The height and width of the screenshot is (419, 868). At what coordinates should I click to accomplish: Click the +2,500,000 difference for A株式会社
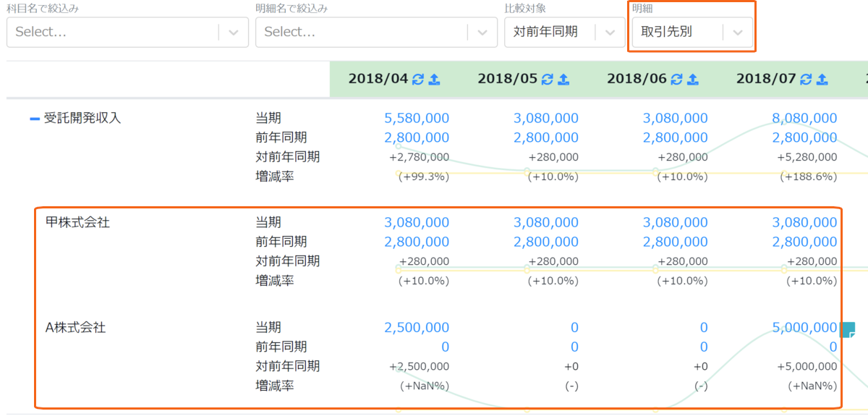(419, 367)
